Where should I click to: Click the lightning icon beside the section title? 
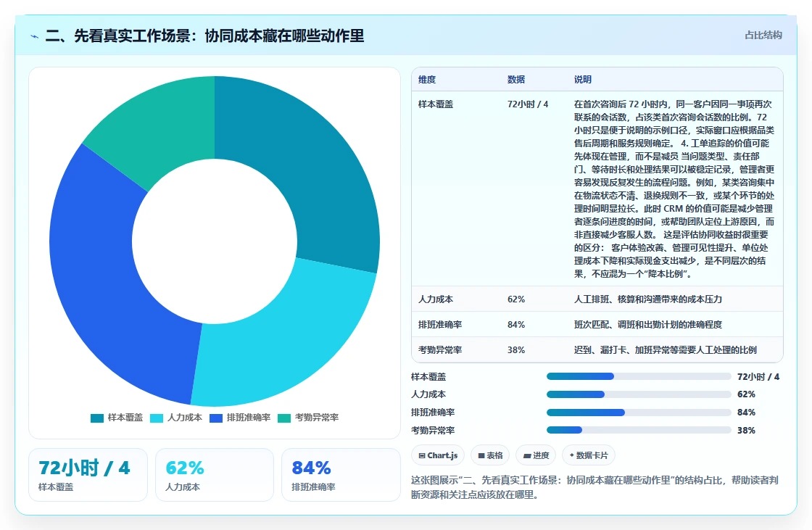coord(35,36)
